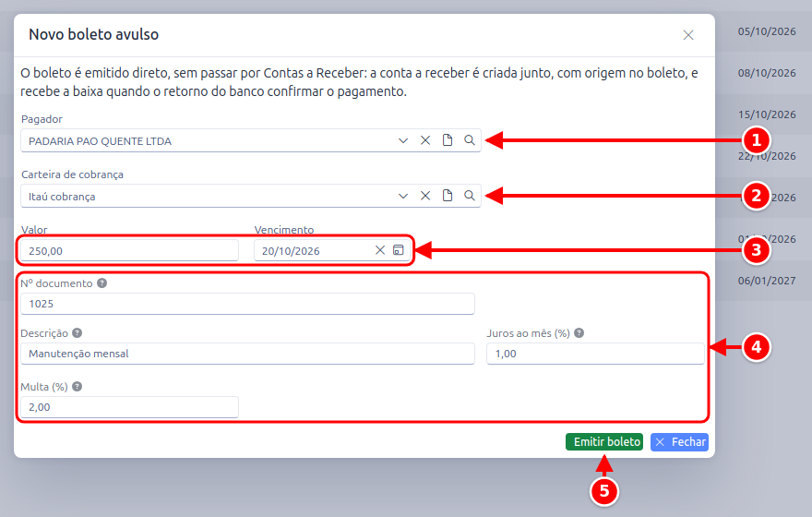The image size is (812, 517).
Task: Clear the Carteira de cobrança selection
Action: [x=425, y=196]
